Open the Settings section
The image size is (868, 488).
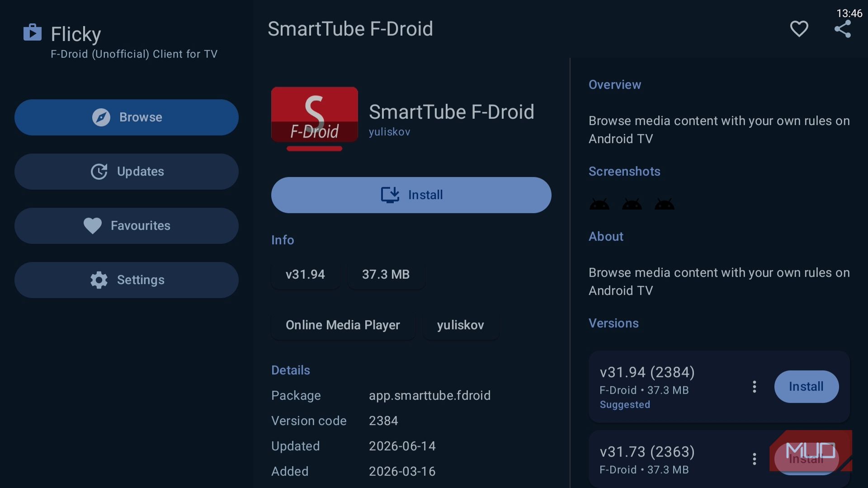127,280
